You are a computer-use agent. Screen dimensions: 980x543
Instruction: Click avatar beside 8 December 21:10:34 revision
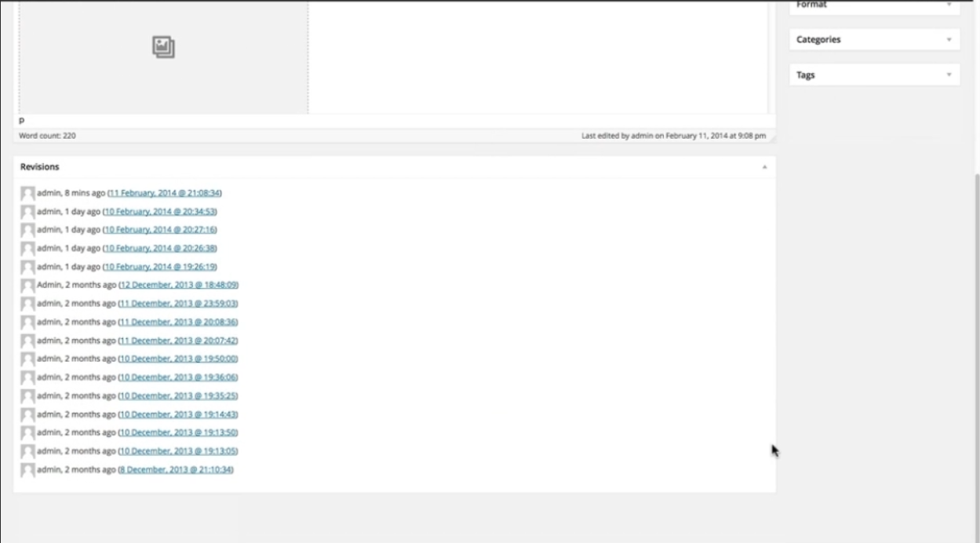(x=28, y=470)
